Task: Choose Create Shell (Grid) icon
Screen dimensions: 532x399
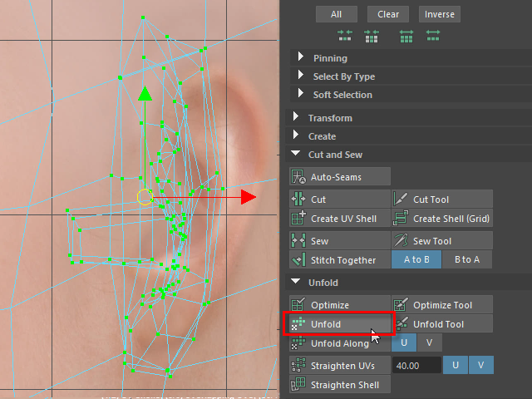Action: (401, 219)
